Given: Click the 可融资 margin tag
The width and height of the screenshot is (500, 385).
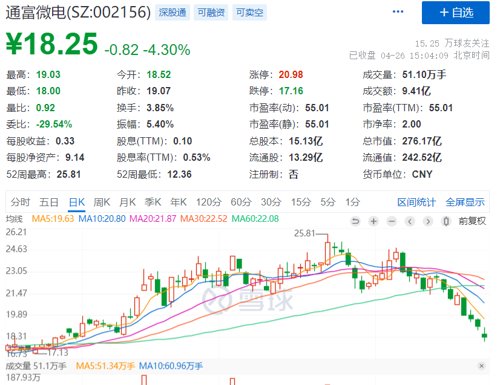Looking at the screenshot, I should click(x=211, y=13).
